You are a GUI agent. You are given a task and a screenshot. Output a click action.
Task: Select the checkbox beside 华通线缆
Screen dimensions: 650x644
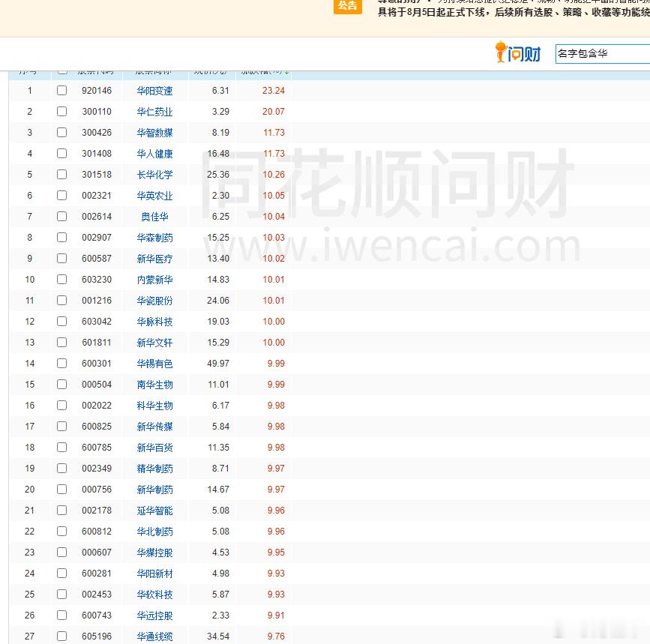tap(61, 636)
